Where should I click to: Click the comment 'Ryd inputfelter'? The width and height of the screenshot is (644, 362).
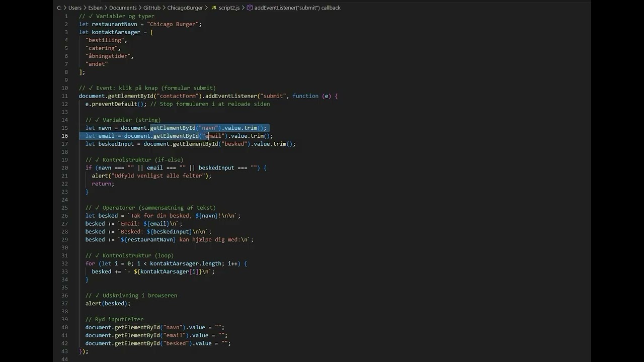pos(114,319)
